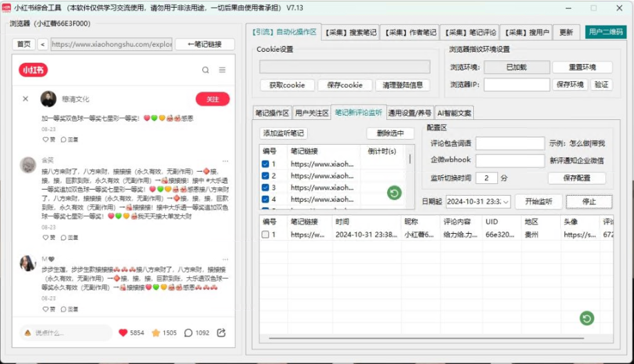Switch to 【引流】自动化操作区 tab
The image size is (634, 364).
point(284,32)
